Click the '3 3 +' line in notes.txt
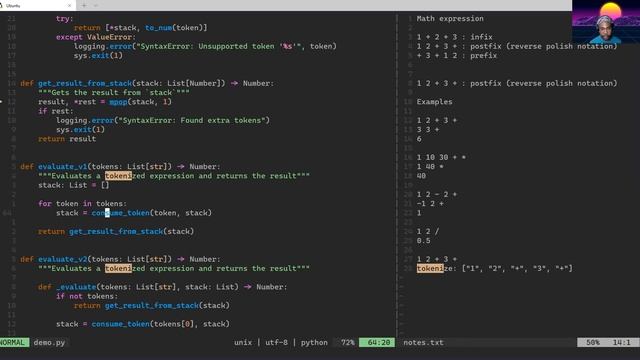This screenshot has width=640, height=360. pyautogui.click(x=428, y=129)
